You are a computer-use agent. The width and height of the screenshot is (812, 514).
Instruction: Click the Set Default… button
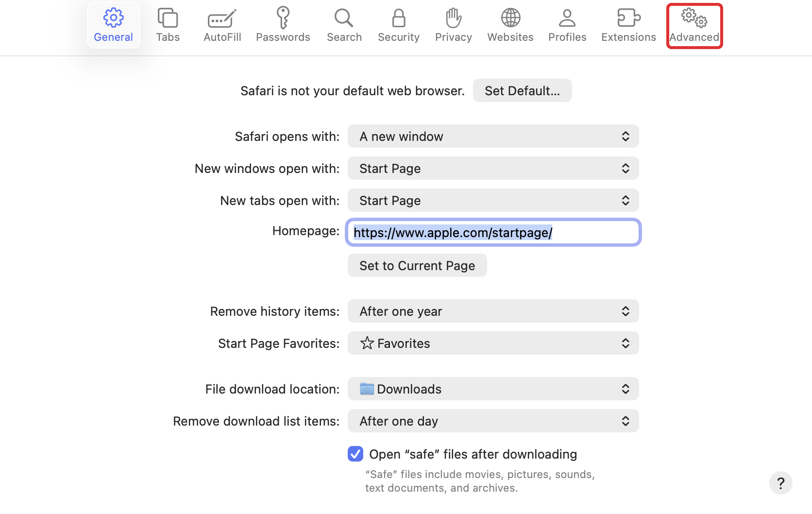pyautogui.click(x=522, y=90)
